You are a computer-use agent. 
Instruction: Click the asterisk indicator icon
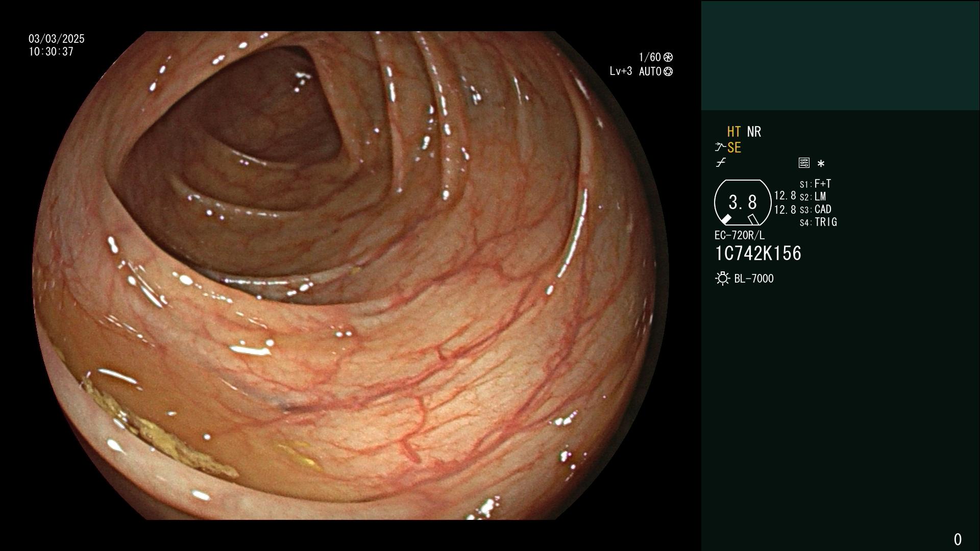(821, 164)
